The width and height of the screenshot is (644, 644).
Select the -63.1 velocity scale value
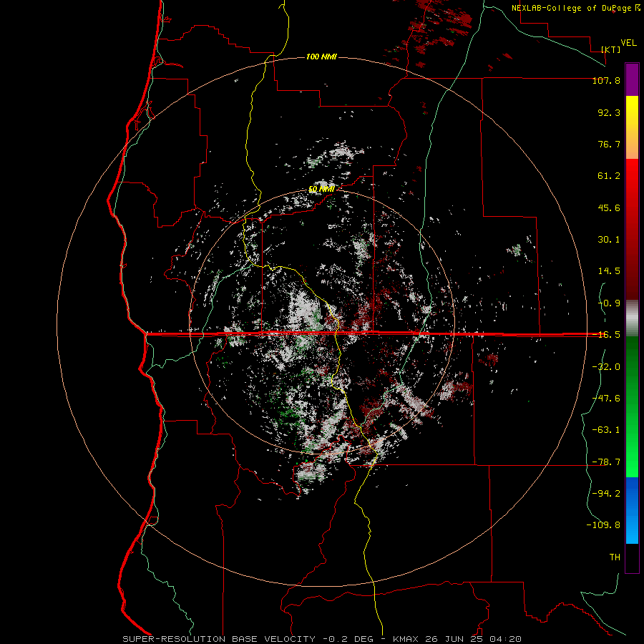click(606, 430)
